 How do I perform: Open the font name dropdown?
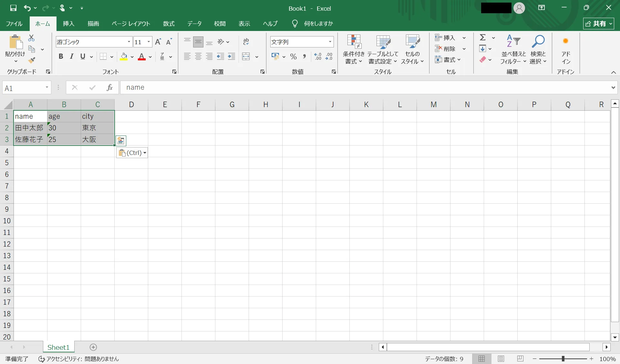pos(129,42)
